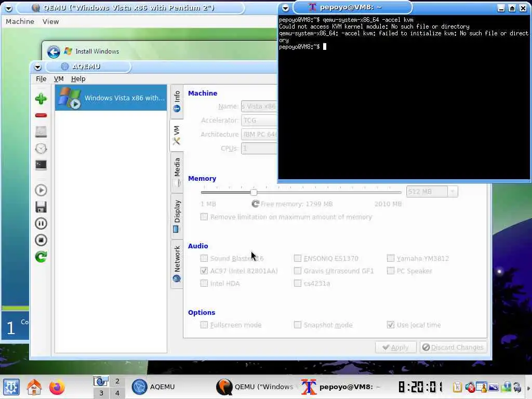Click the muted volume tray icon

[470, 387]
